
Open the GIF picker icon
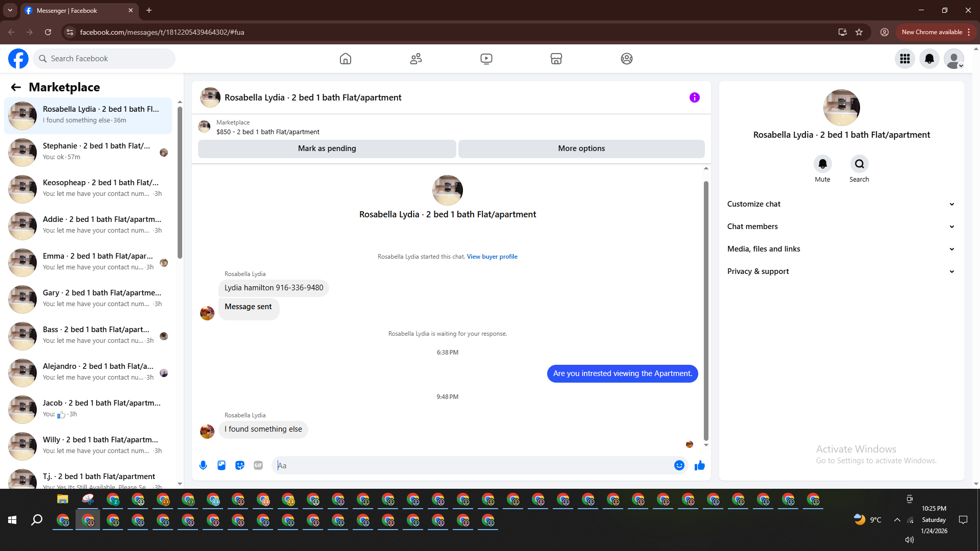(258, 465)
